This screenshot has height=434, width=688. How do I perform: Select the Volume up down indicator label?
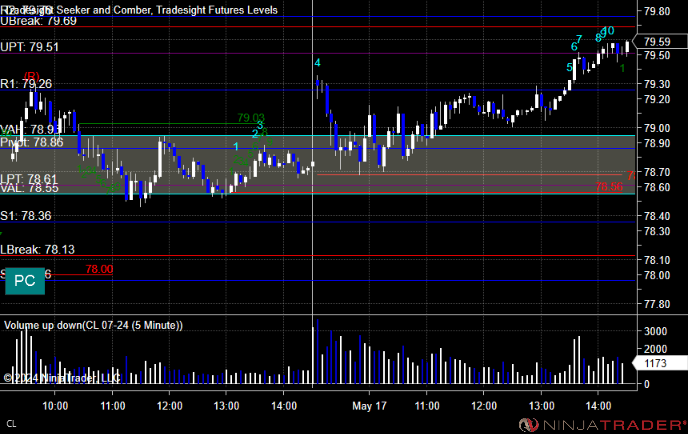click(x=93, y=325)
